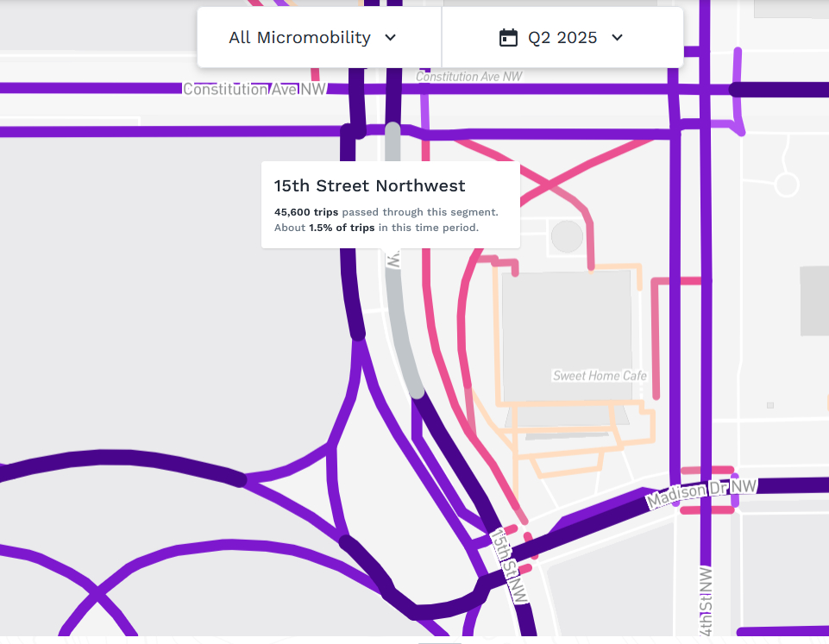Screen dimensions: 829x644
Task: Expand the All Micromobility chevron arrow
Action: click(390, 38)
